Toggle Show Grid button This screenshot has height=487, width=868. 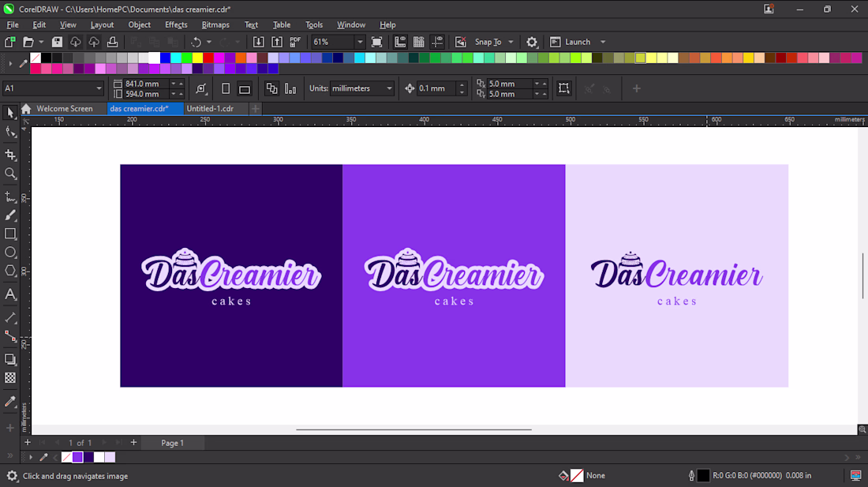419,42
